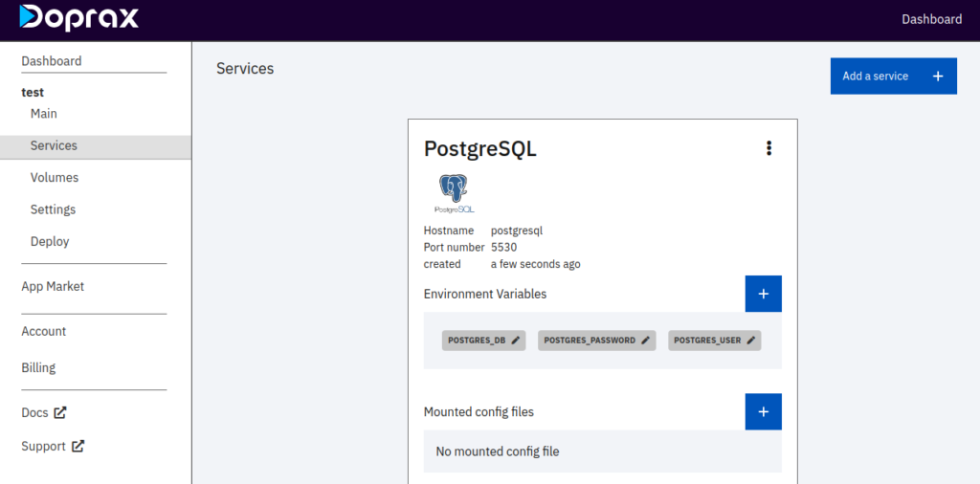Image resolution: width=980 pixels, height=484 pixels.
Task: Click the Doprax logo in header
Action: [x=78, y=17]
